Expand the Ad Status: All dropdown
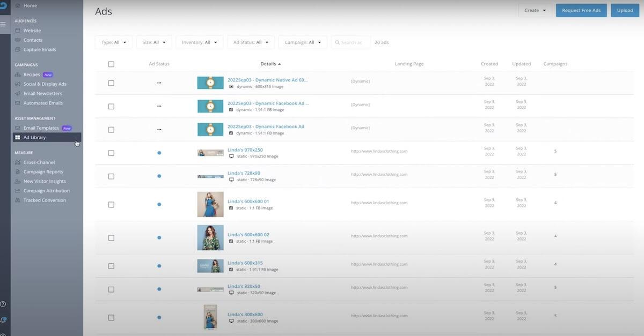Viewport: 644px width, 336px height. coord(251,42)
